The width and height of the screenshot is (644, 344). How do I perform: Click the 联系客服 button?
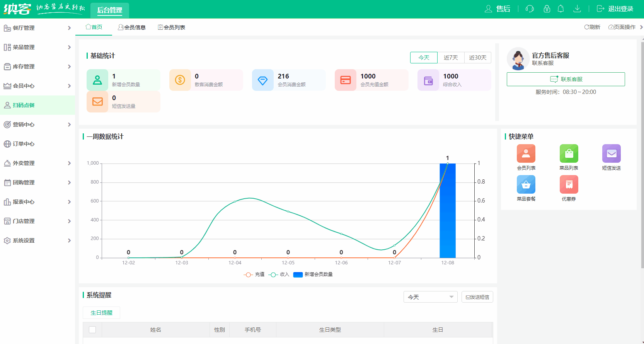(x=566, y=79)
